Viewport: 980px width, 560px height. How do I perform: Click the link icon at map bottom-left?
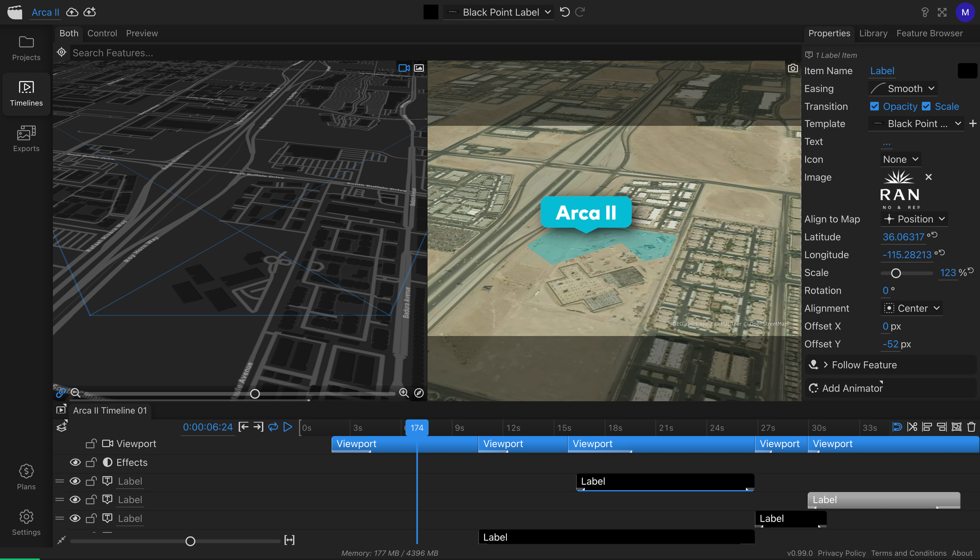click(61, 392)
